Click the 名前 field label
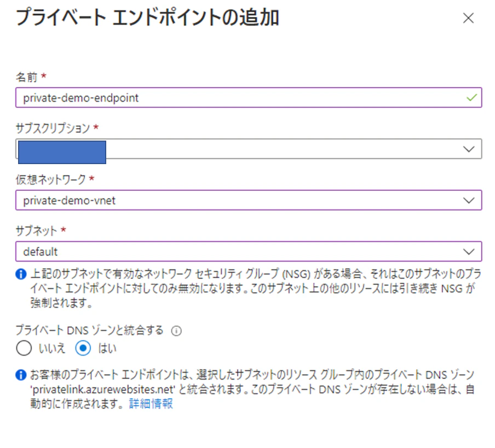The width and height of the screenshot is (495, 448). (26, 77)
